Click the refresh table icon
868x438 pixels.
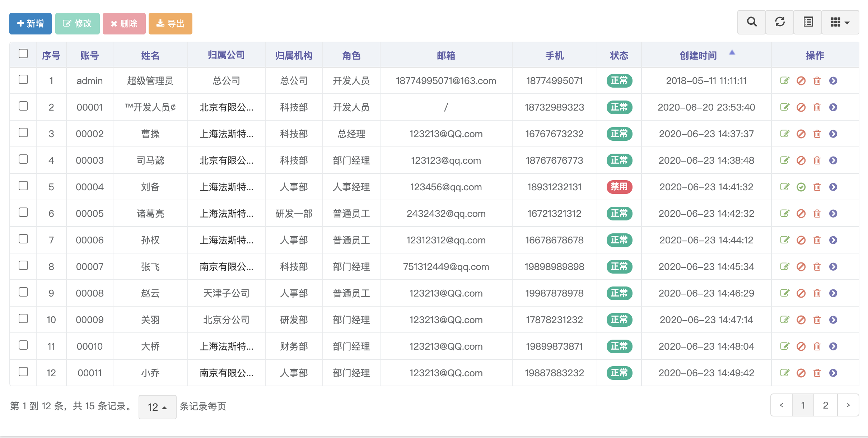[x=780, y=22]
